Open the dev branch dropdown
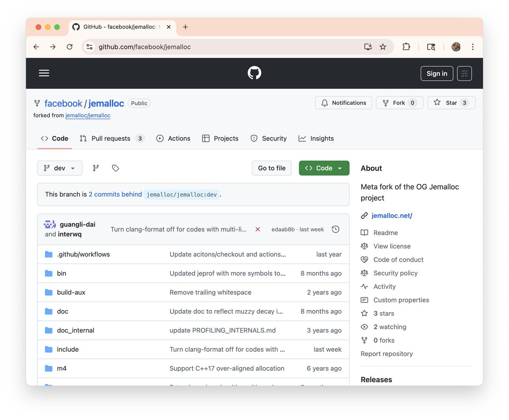Image resolution: width=509 pixels, height=420 pixels. [60, 168]
